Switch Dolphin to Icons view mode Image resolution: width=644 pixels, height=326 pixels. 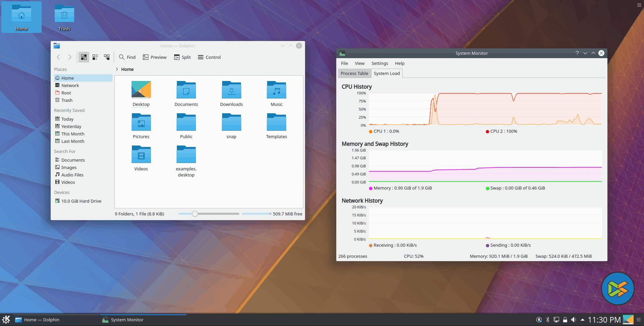click(x=84, y=57)
